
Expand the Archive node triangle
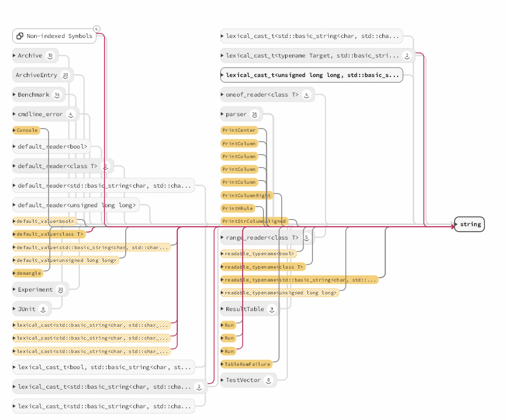[15, 55]
